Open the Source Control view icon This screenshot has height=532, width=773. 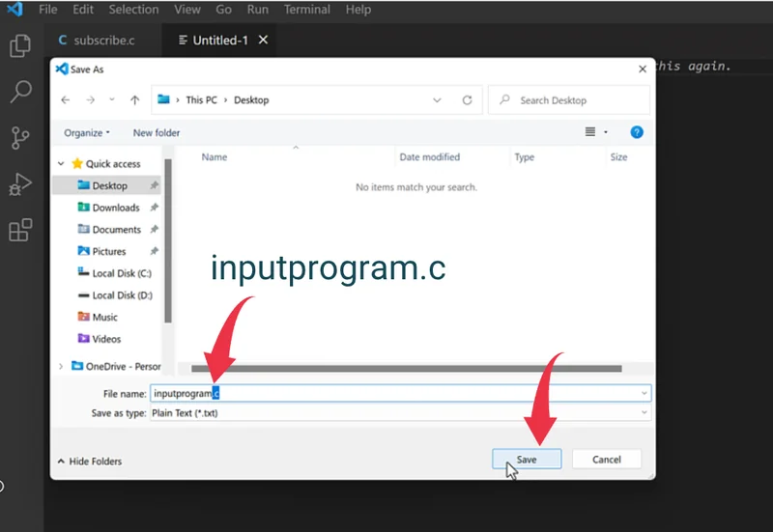(x=20, y=138)
